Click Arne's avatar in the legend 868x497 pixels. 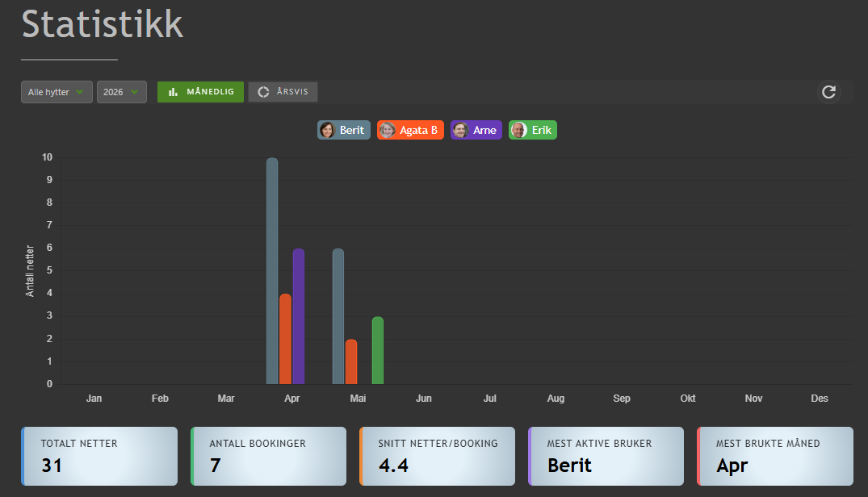460,130
